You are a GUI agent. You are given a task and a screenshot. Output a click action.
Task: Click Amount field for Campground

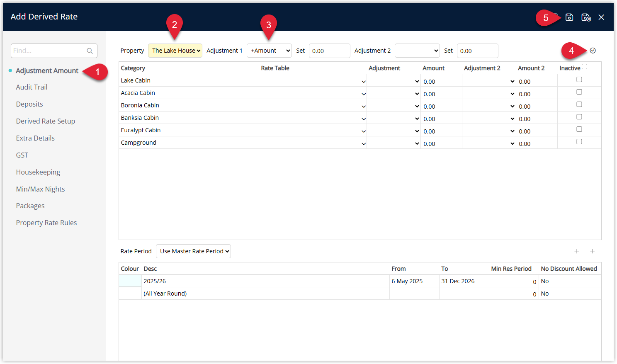(442, 143)
